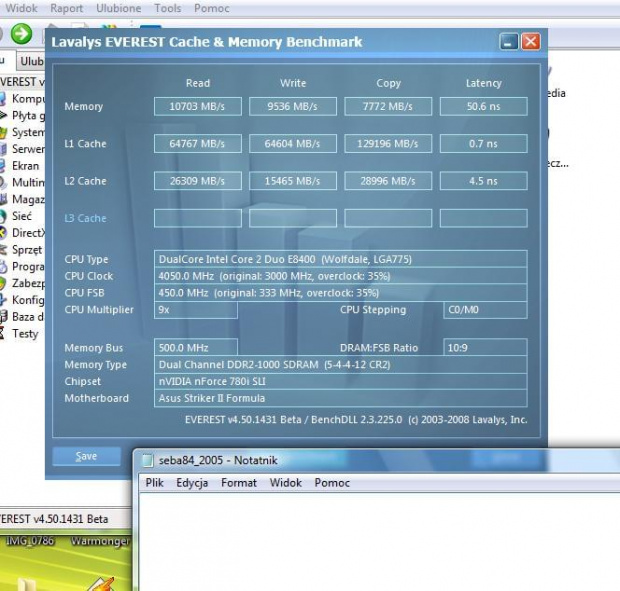The image size is (620, 591).
Task: Click the CPU Type field showing E8400
Action: coord(340,259)
